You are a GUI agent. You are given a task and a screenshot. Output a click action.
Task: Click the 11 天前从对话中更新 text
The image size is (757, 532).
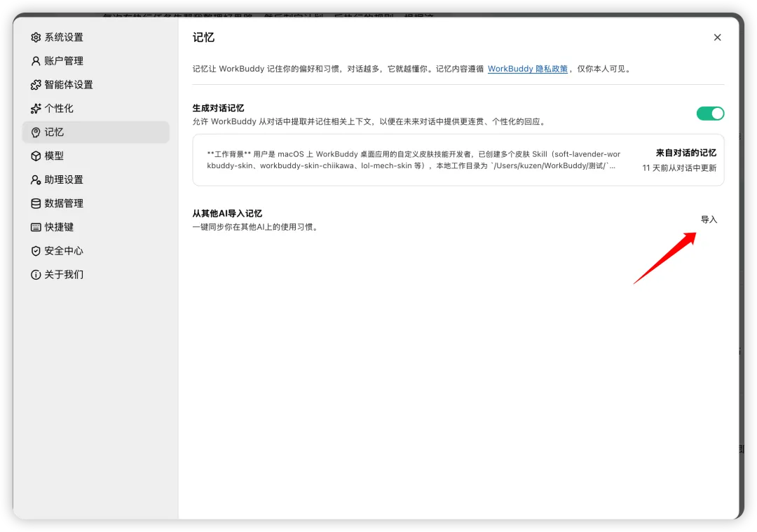pos(679,168)
